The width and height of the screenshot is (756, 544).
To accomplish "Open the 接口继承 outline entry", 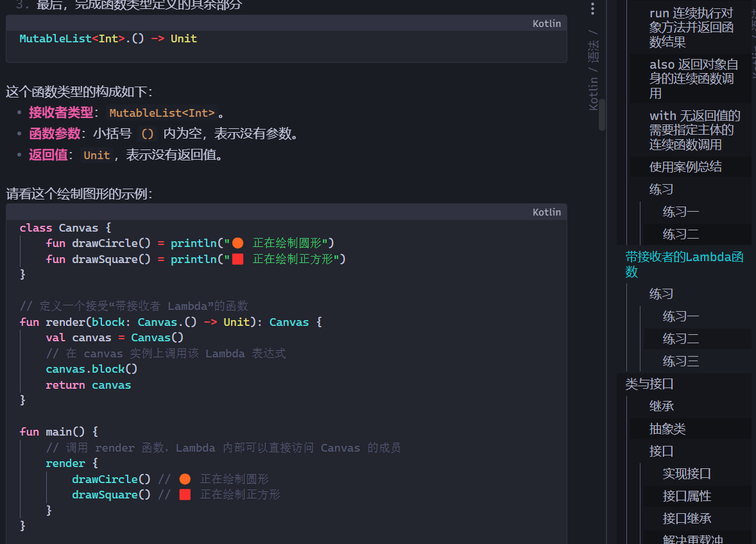I will [x=687, y=518].
